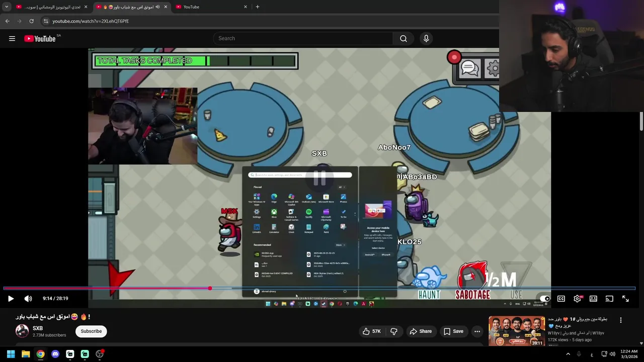
Task: Open SXB channel avatar
Action: click(22, 331)
